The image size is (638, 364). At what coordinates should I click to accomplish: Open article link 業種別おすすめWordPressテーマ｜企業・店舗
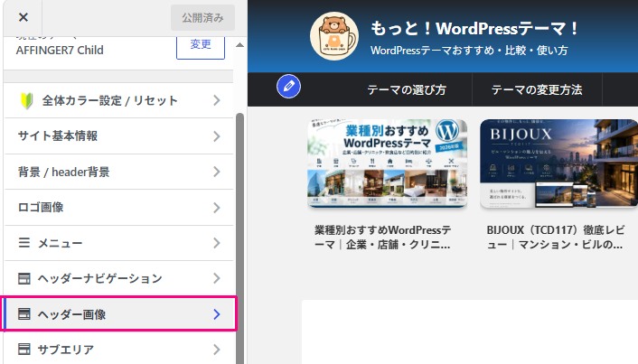(x=382, y=238)
